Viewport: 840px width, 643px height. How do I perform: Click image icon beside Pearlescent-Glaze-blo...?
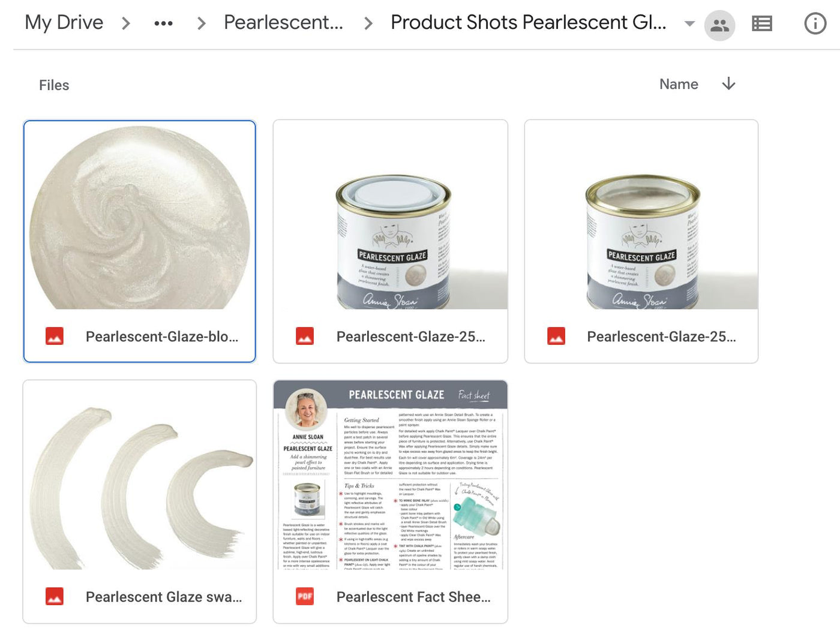tap(55, 336)
